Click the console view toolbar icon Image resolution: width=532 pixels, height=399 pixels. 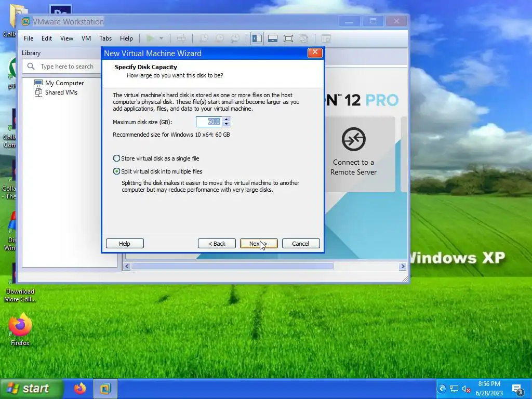pos(326,38)
